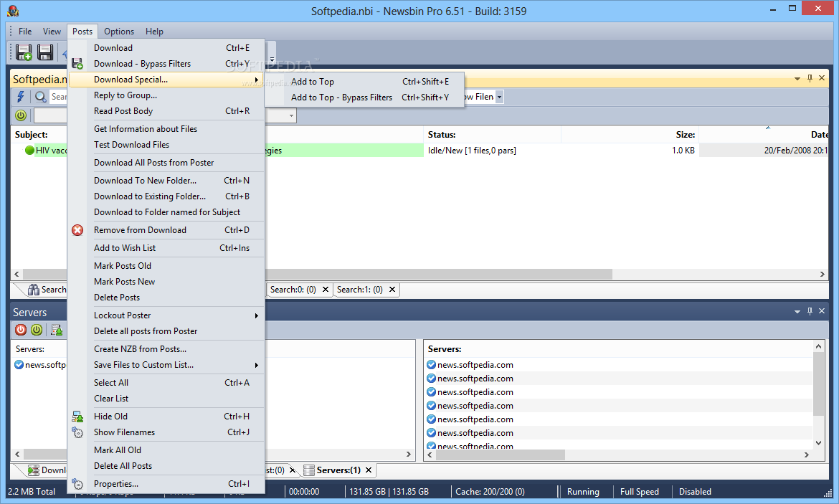
Task: Choose Delete All Posts
Action: pyautogui.click(x=167, y=466)
